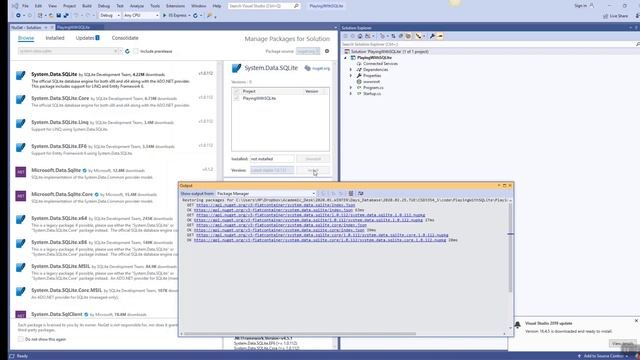Open the Any CPU platform dropdown

(x=141, y=16)
